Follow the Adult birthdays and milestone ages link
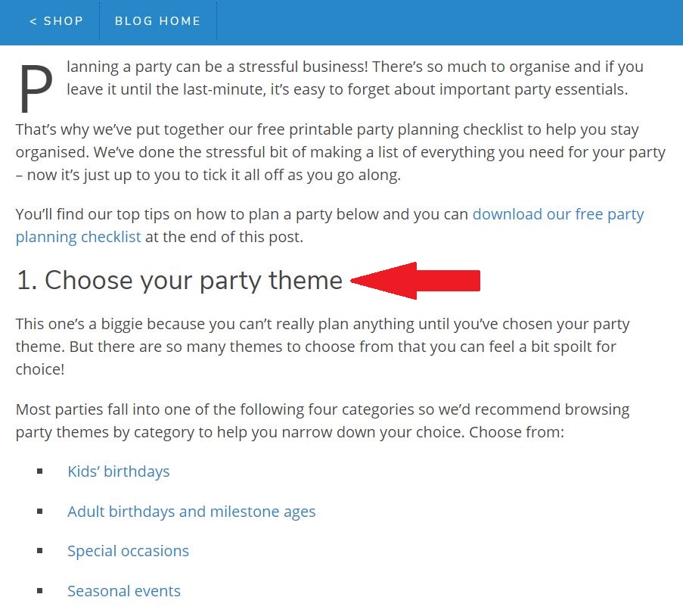This screenshot has width=683, height=616. pyautogui.click(x=191, y=512)
